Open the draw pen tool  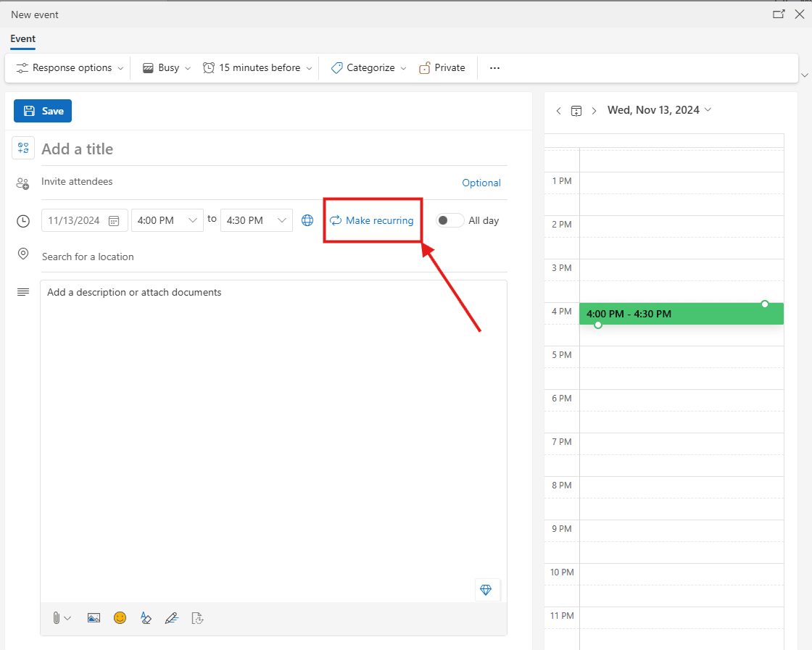click(x=171, y=618)
